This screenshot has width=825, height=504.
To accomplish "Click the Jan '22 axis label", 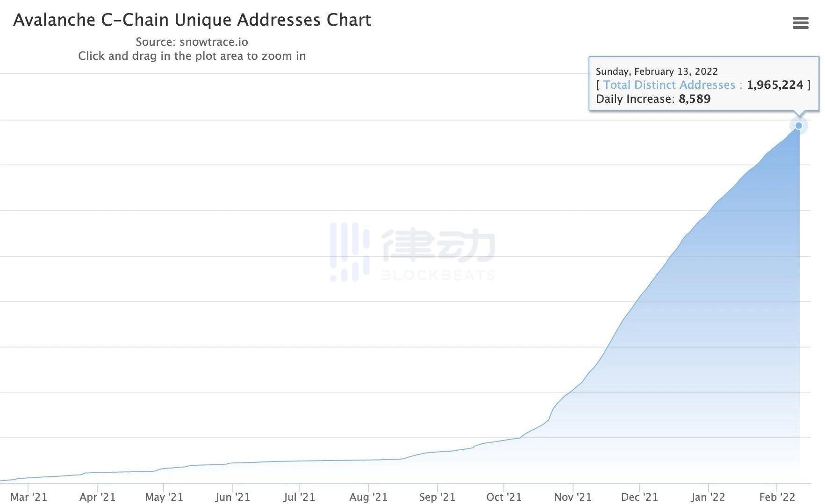I will pos(708,497).
